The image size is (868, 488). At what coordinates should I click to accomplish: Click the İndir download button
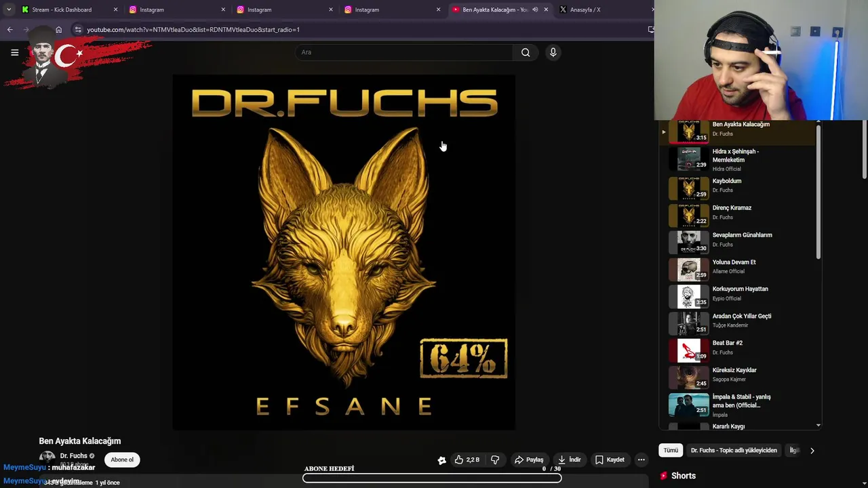click(x=570, y=460)
